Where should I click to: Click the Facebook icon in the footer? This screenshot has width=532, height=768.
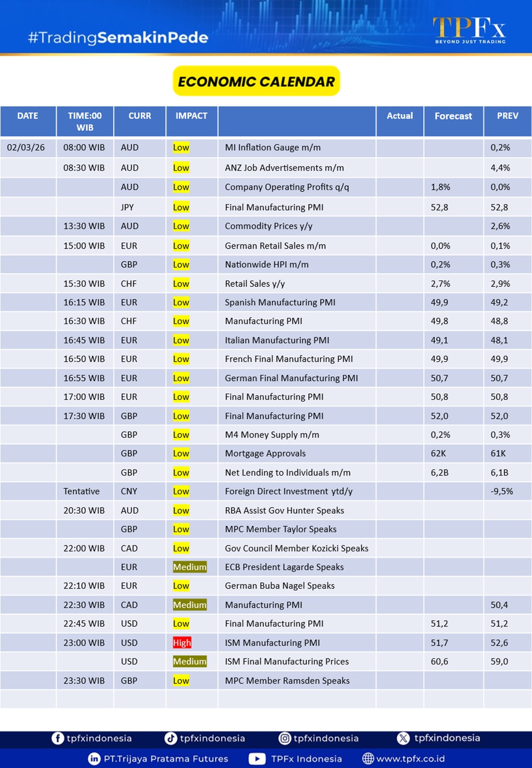[x=57, y=738]
